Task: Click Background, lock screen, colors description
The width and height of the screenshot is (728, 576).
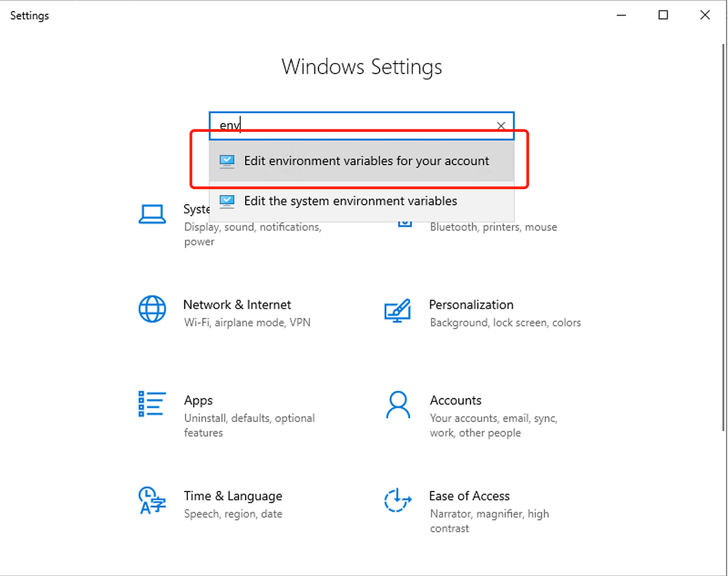Action: pyautogui.click(x=505, y=322)
